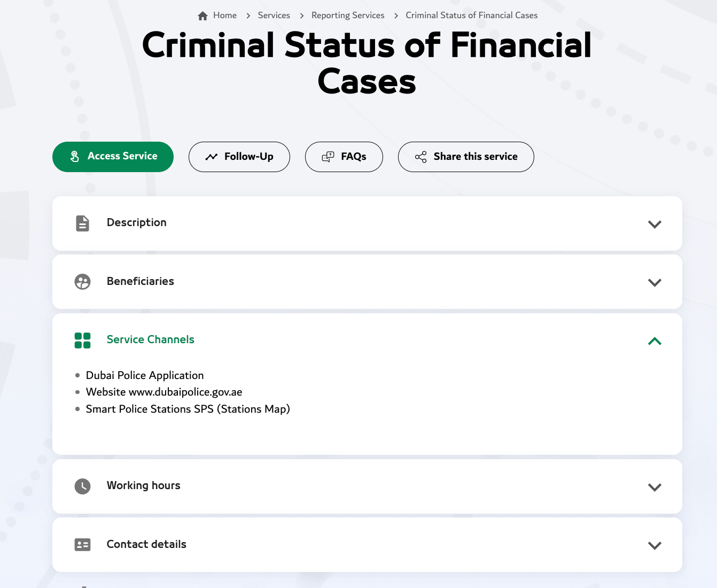Click the speech bubble icon on FAQs button
The image size is (717, 588).
pyautogui.click(x=328, y=157)
